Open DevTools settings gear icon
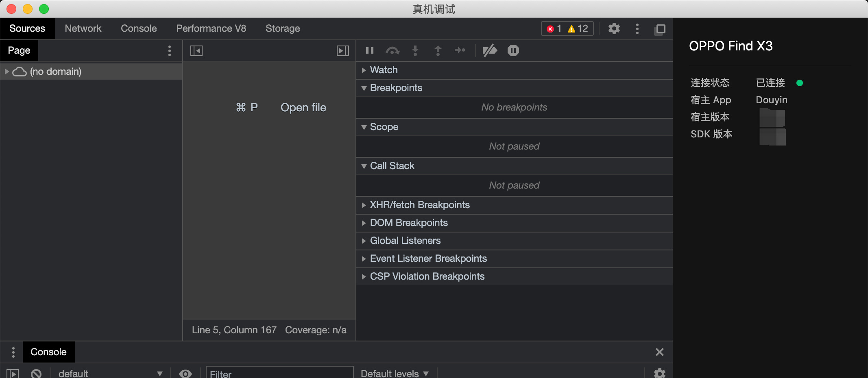 pos(614,28)
